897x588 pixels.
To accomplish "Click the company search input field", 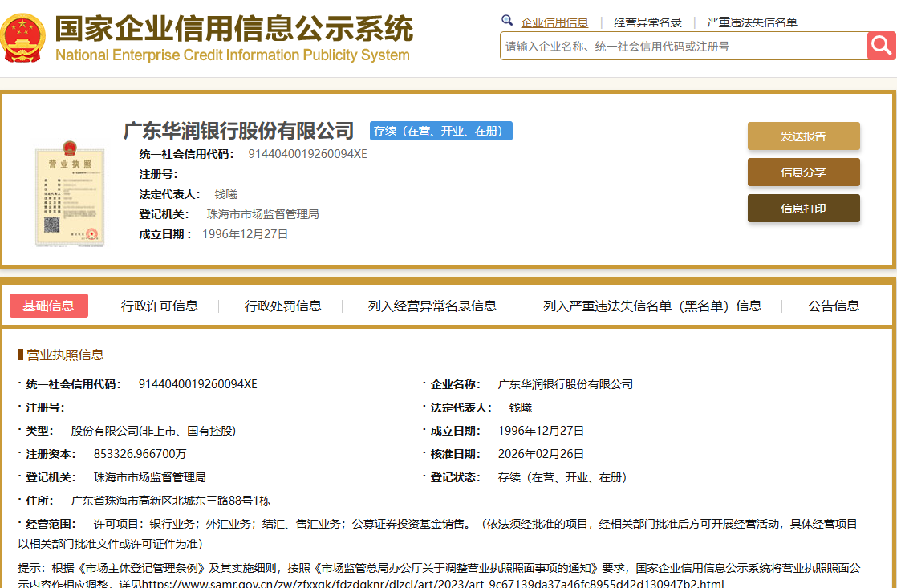I will pyautogui.click(x=683, y=47).
